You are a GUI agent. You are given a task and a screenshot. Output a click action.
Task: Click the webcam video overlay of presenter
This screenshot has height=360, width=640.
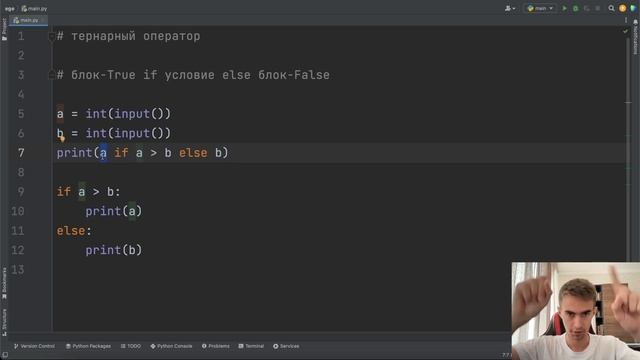[576, 311]
